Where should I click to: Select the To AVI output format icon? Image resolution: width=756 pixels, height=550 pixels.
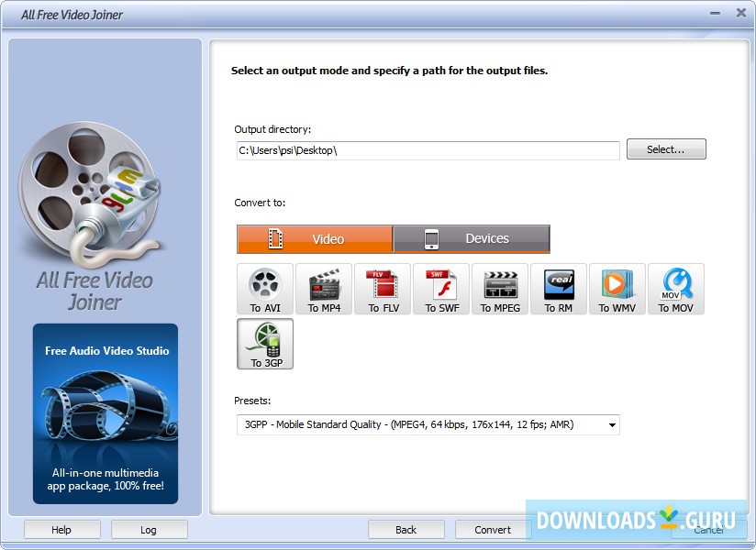[264, 289]
